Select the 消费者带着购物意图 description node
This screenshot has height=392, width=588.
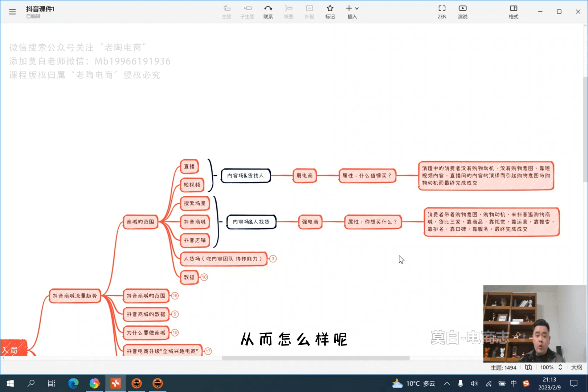pos(491,222)
